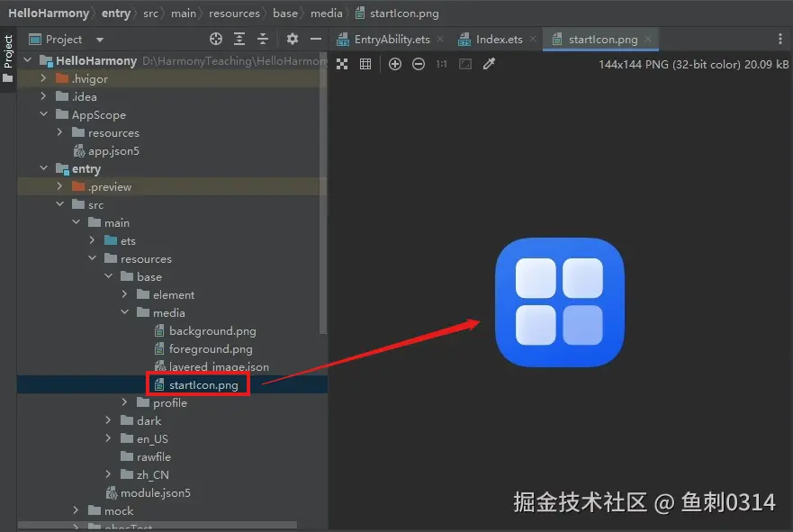Toggle the grid overlay in image viewer
The height and width of the screenshot is (532, 793).
click(x=365, y=64)
